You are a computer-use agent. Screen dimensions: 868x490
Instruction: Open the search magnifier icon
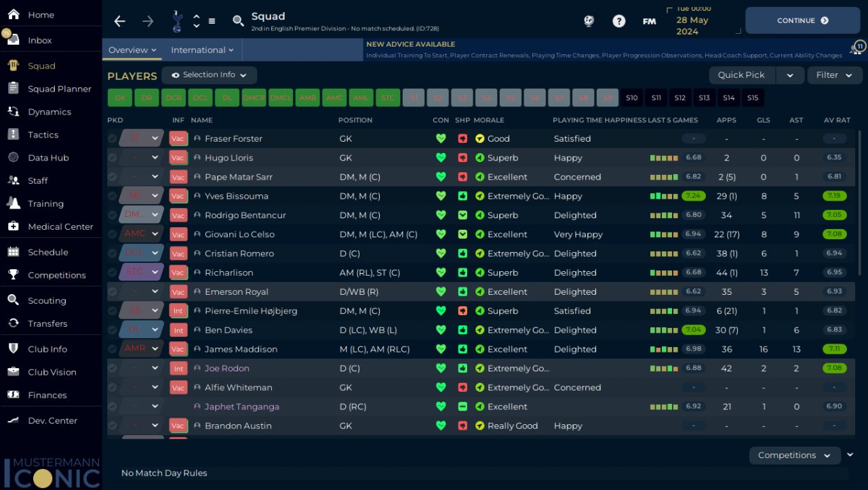coord(238,21)
